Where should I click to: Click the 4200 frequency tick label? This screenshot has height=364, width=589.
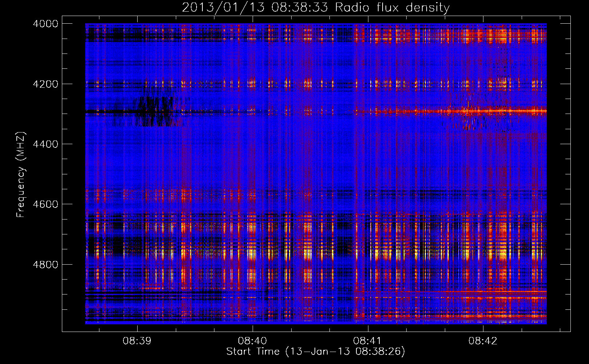[46, 84]
